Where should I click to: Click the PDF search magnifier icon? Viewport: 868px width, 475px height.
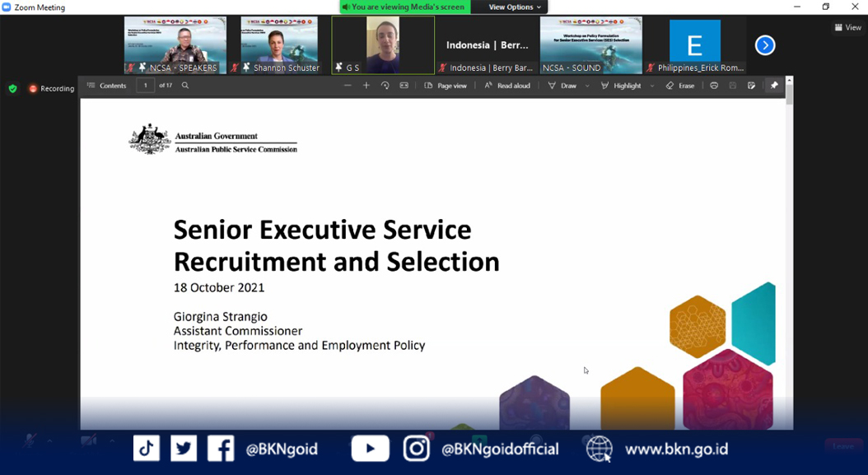(x=185, y=86)
